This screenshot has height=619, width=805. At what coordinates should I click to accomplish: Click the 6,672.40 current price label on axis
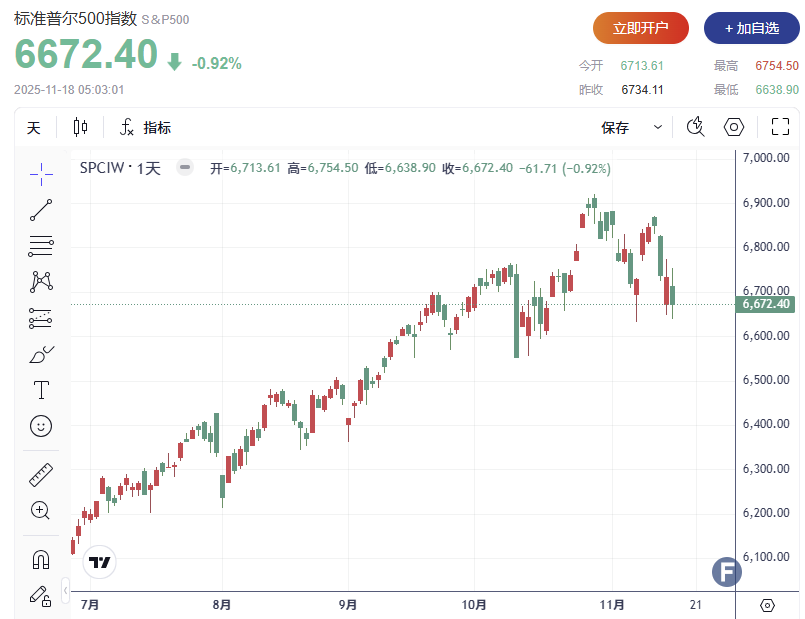766,304
